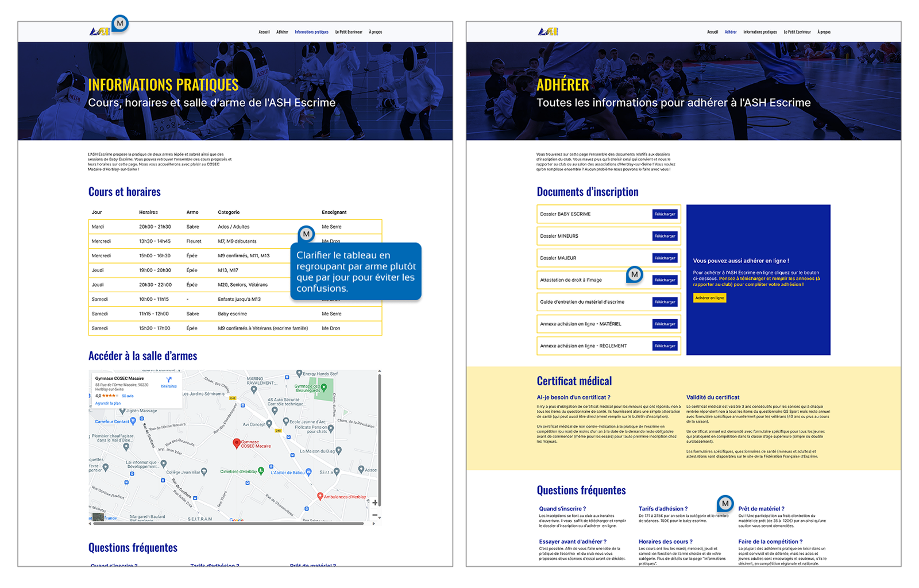Download the Attestation de droit à l'image
Viewport: 919px width, 588px height.
click(x=665, y=280)
